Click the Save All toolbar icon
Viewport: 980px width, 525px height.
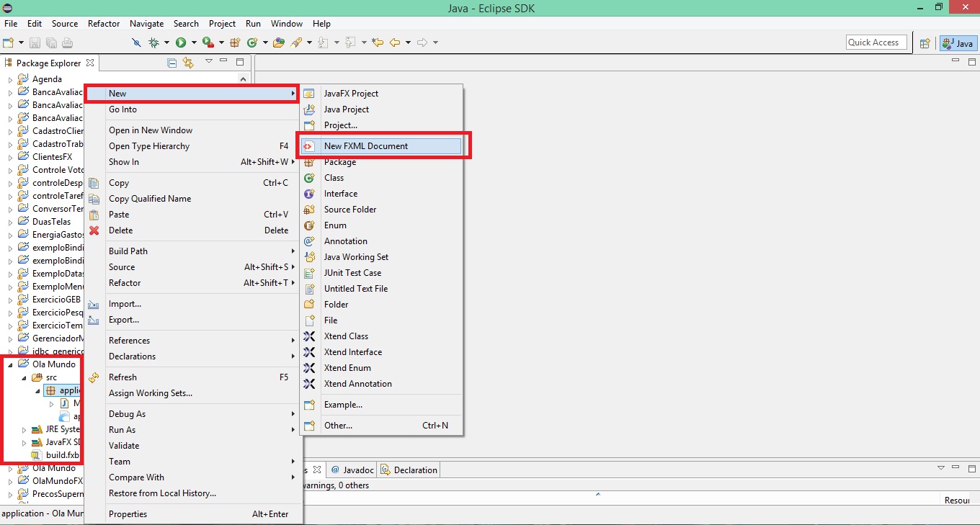click(x=52, y=42)
